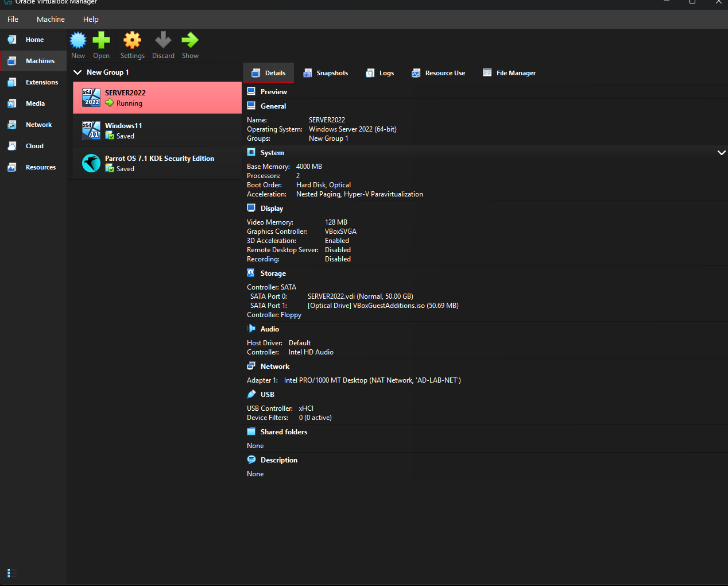This screenshot has height=586, width=728.
Task: Switch to the Logs tab
Action: click(380, 73)
